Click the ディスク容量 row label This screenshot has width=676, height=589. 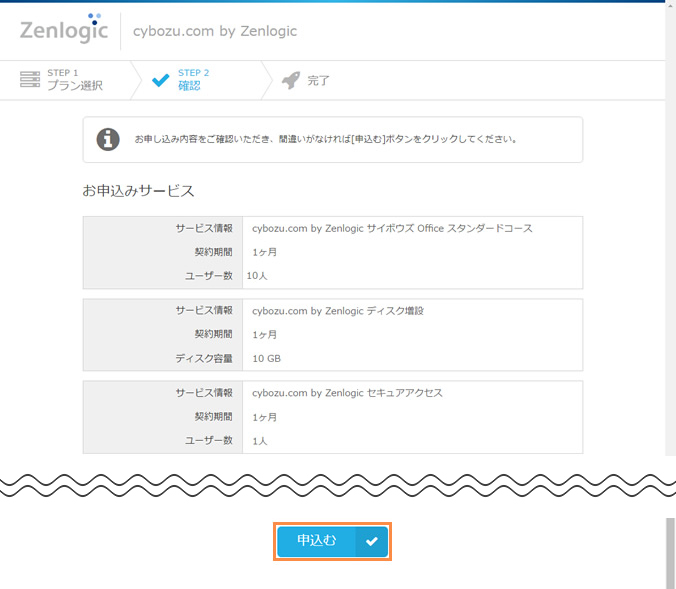204,358
